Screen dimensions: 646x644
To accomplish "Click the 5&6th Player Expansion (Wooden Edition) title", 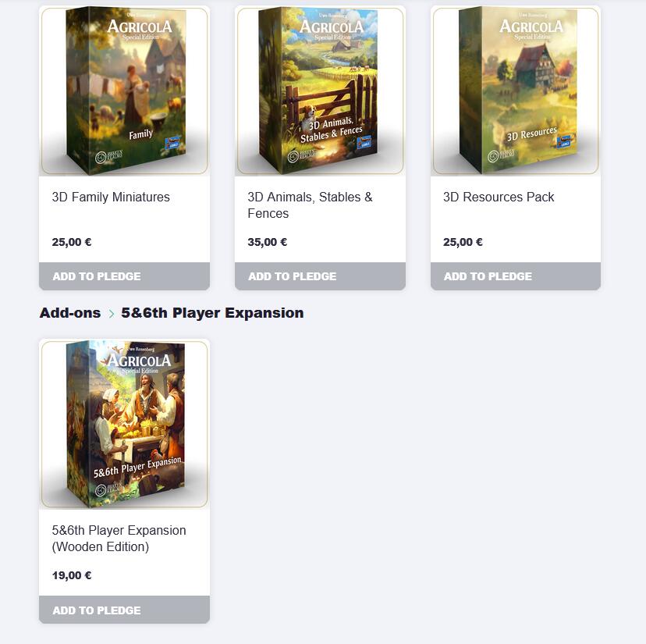I will point(119,539).
